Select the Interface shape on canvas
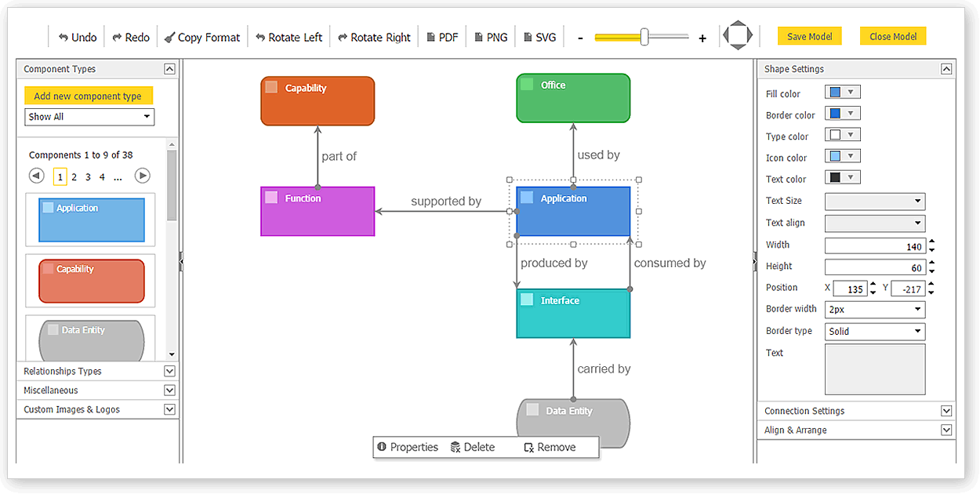Screen dimensions: 980x494 (x=573, y=314)
